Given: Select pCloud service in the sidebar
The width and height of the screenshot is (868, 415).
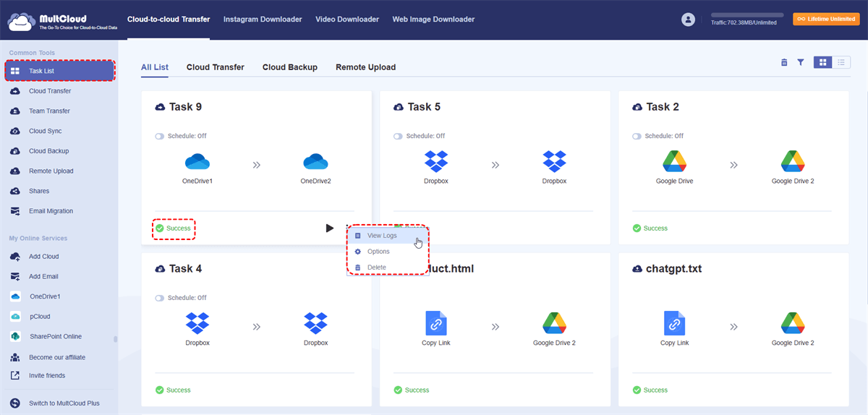Looking at the screenshot, I should click(x=40, y=317).
